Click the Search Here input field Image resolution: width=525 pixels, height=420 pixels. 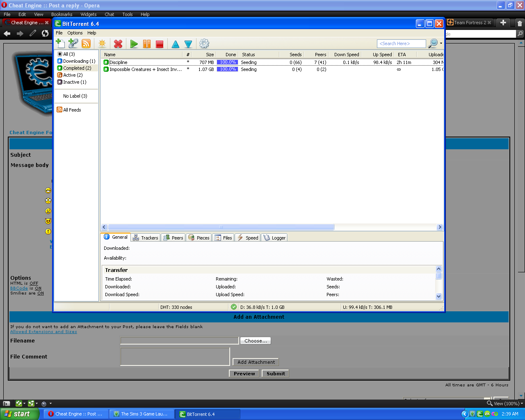pos(401,43)
